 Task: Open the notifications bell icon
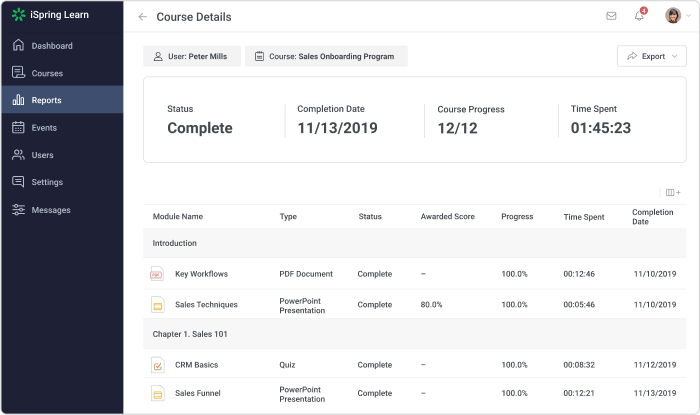[639, 16]
